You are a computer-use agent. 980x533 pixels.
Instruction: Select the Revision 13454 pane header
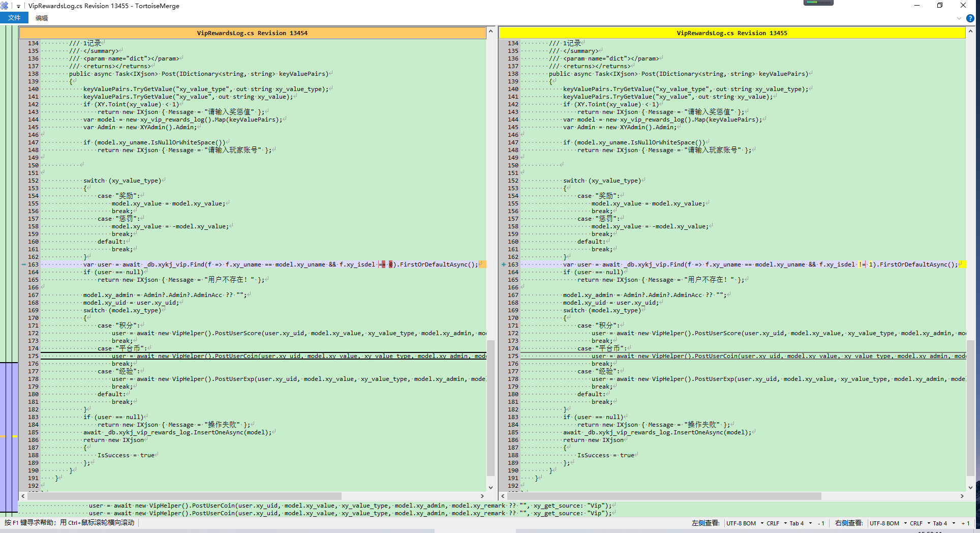tap(252, 33)
